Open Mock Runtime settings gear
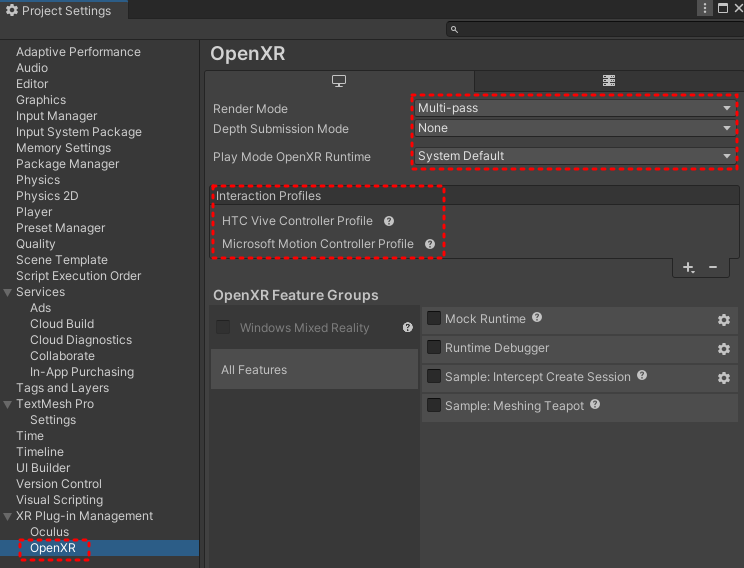This screenshot has height=568, width=744. pos(724,320)
